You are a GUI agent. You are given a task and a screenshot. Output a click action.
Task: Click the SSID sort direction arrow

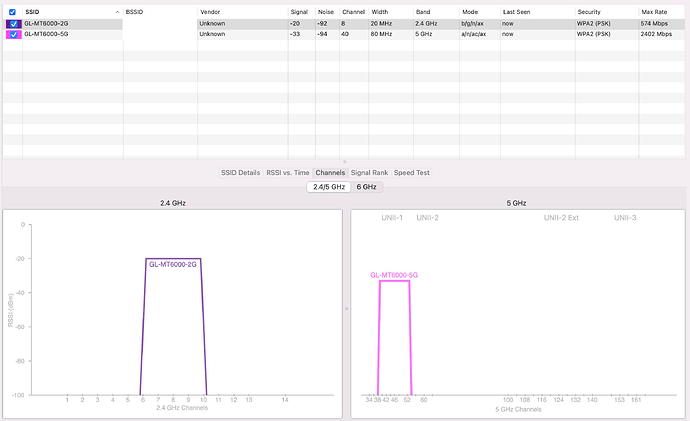(x=117, y=12)
